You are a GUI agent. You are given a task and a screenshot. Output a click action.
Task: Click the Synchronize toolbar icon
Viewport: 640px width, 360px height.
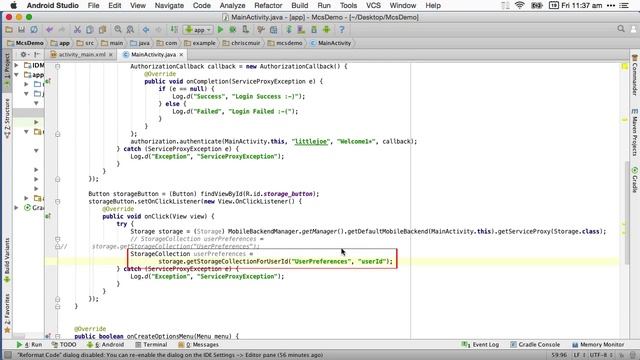point(34,29)
